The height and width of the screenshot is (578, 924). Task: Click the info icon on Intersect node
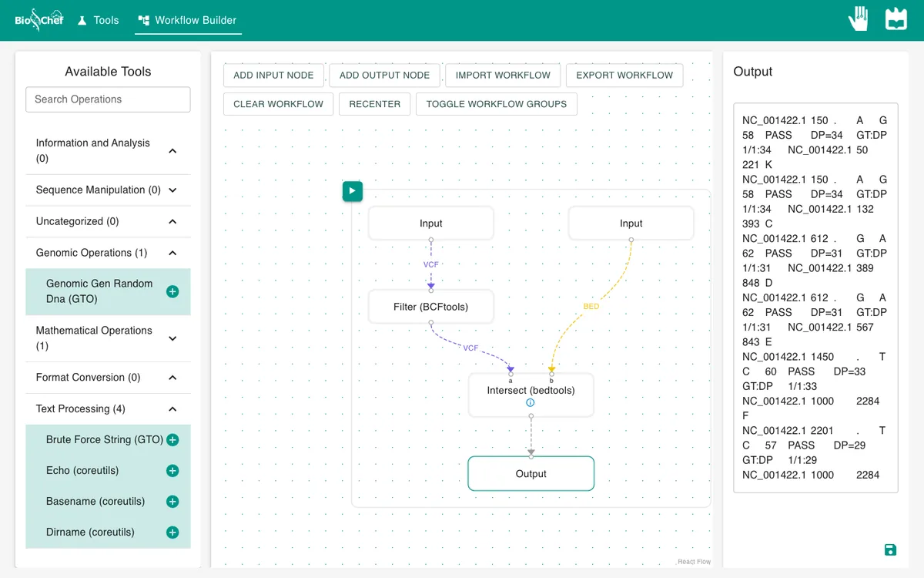(x=531, y=403)
